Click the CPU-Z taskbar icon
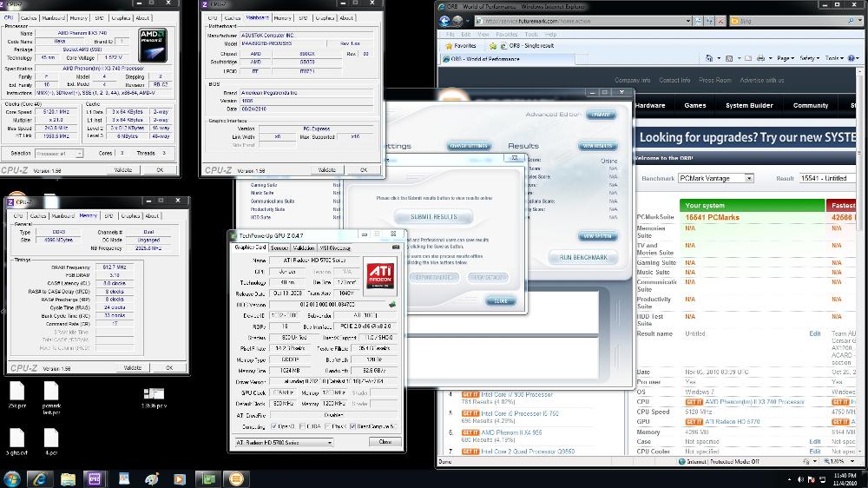868x488 pixels. pos(95,478)
